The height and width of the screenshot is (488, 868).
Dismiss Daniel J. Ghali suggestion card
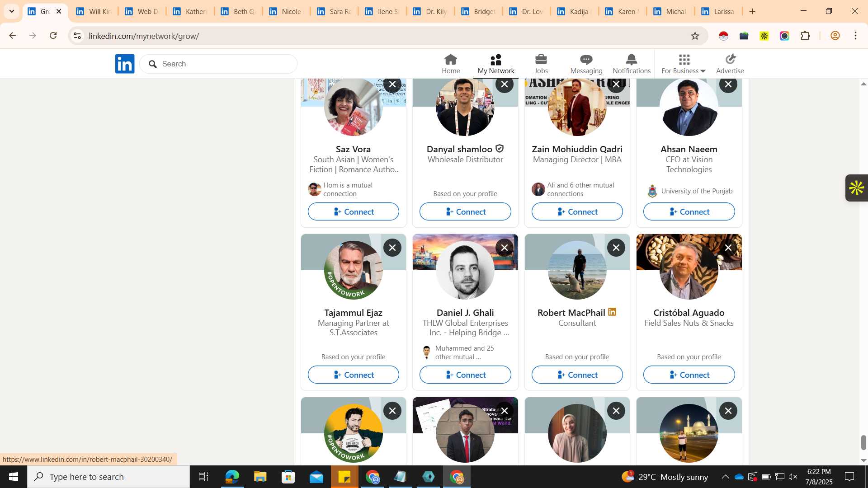[x=505, y=248]
